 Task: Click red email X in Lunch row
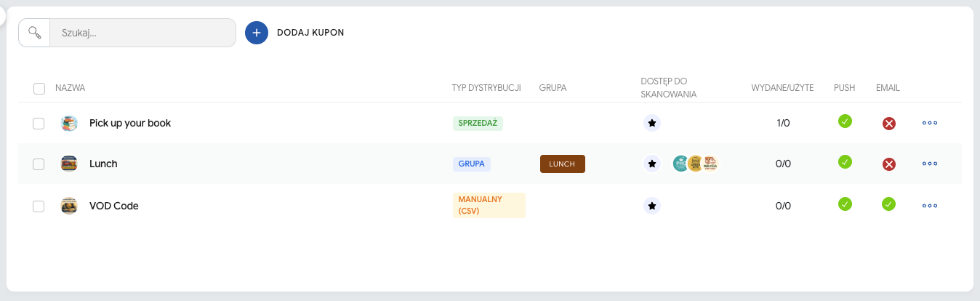pos(888,164)
